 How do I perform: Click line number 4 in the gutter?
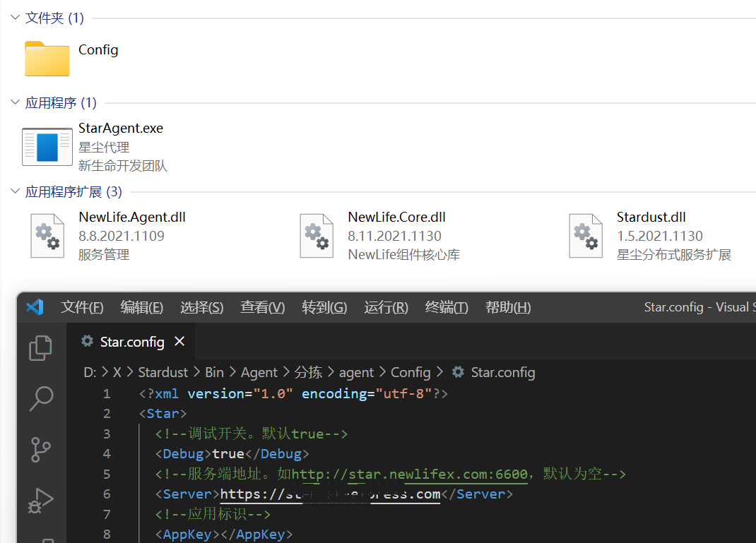coord(107,454)
